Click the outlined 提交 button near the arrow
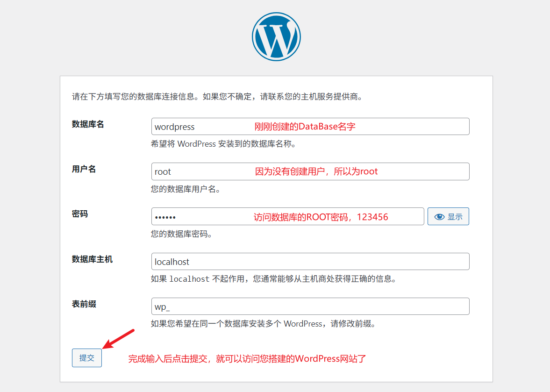 [x=86, y=357]
